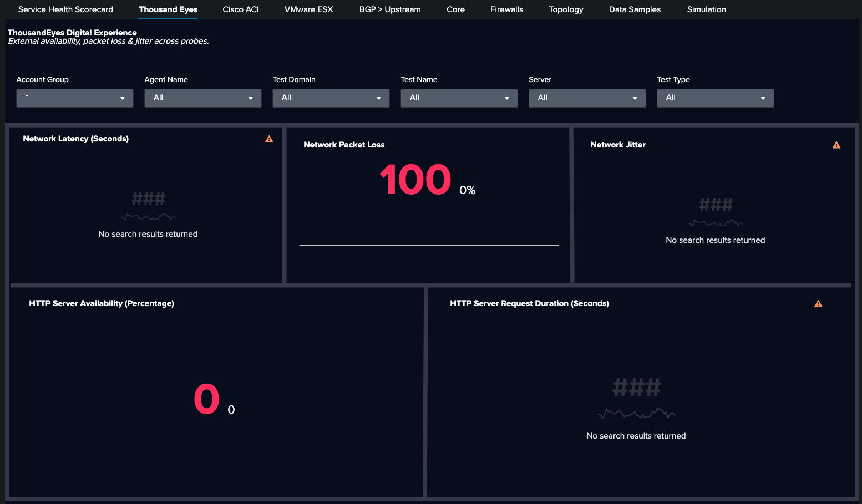
Task: Click the HTTP Server Availability large red 0 value
Action: click(x=207, y=399)
